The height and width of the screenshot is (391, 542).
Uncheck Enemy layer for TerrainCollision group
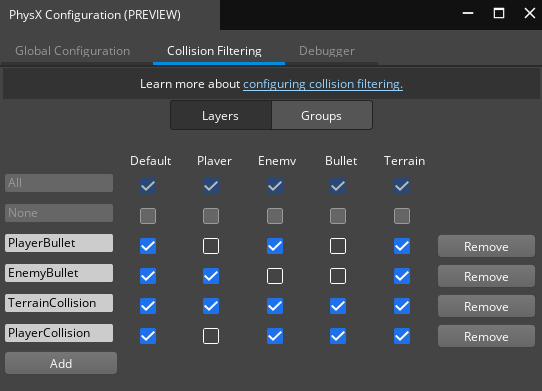click(x=275, y=306)
